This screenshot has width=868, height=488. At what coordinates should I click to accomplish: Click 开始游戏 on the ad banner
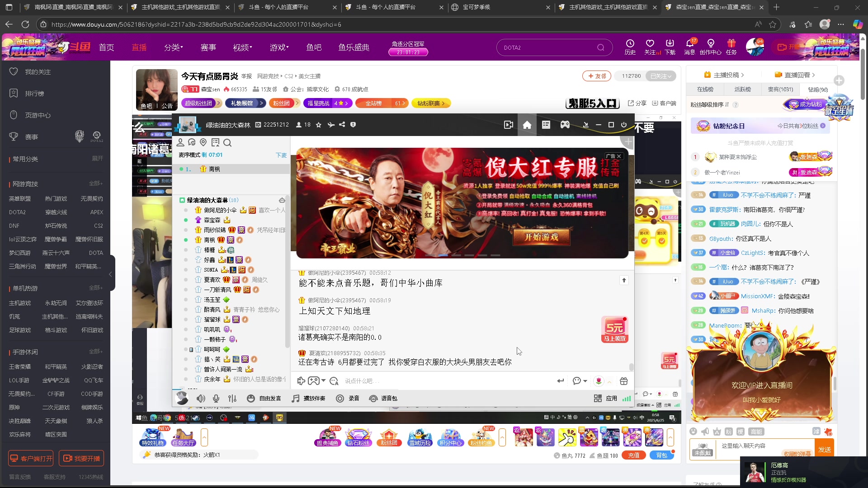coord(541,237)
